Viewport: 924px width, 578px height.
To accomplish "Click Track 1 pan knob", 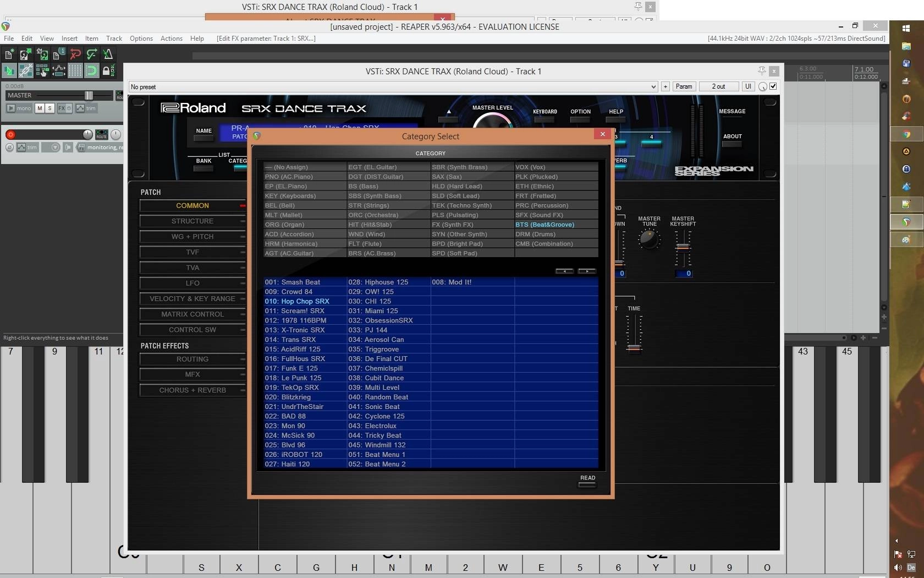I will [116, 134].
